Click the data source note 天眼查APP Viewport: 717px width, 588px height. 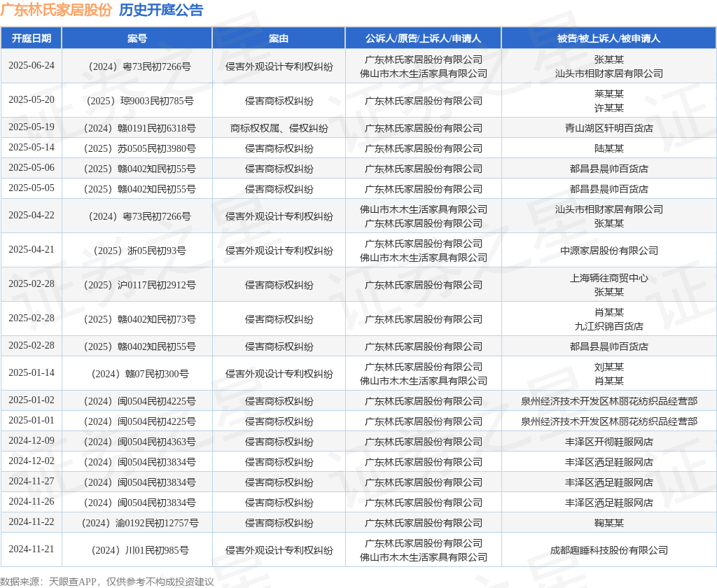(x=72, y=582)
